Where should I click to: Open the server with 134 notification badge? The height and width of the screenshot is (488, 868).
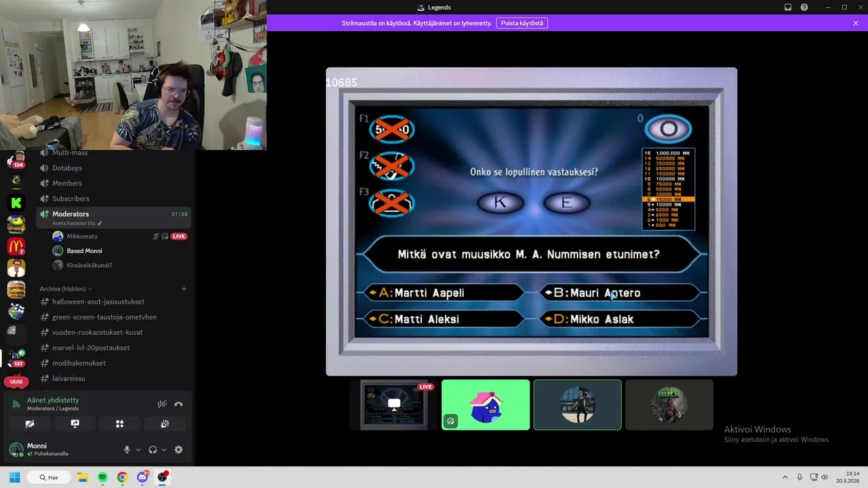[x=16, y=160]
